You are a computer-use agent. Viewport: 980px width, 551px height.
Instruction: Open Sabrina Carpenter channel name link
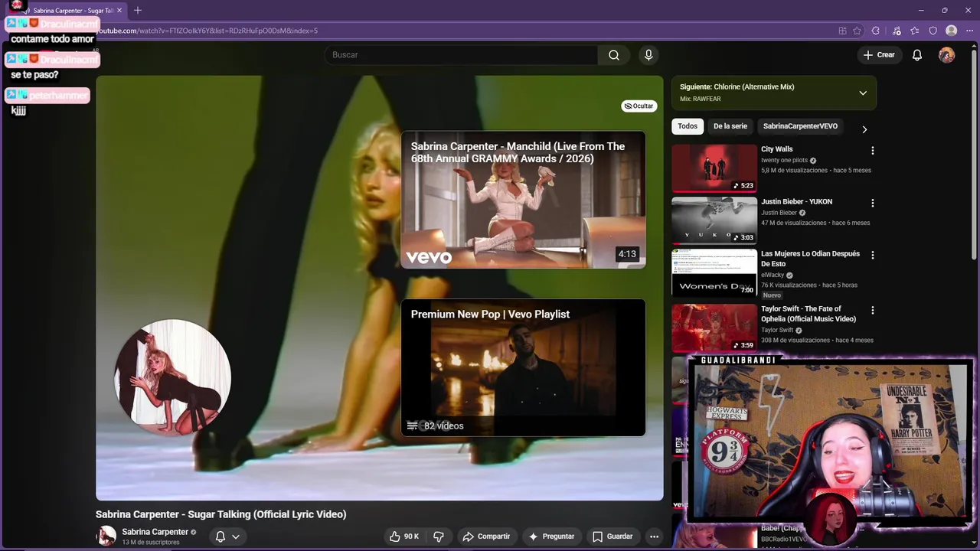155,532
